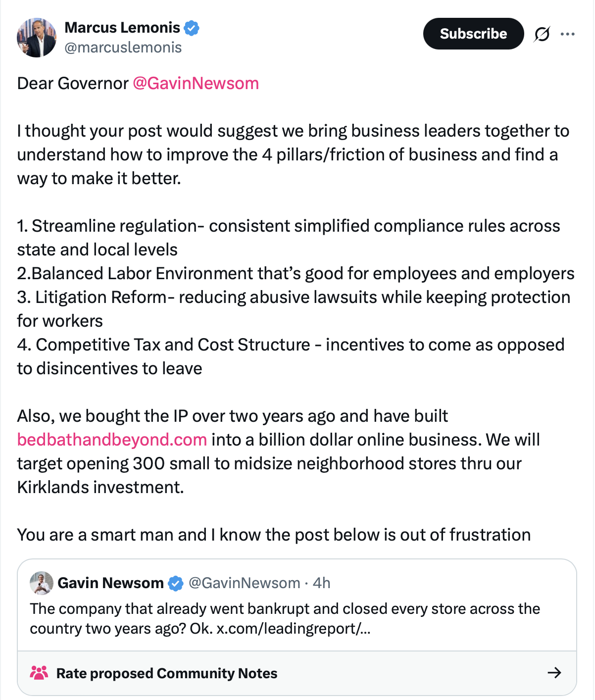This screenshot has height=700, width=595.
Task: Open Marcus Lemonis's profile picture
Action: (x=37, y=38)
